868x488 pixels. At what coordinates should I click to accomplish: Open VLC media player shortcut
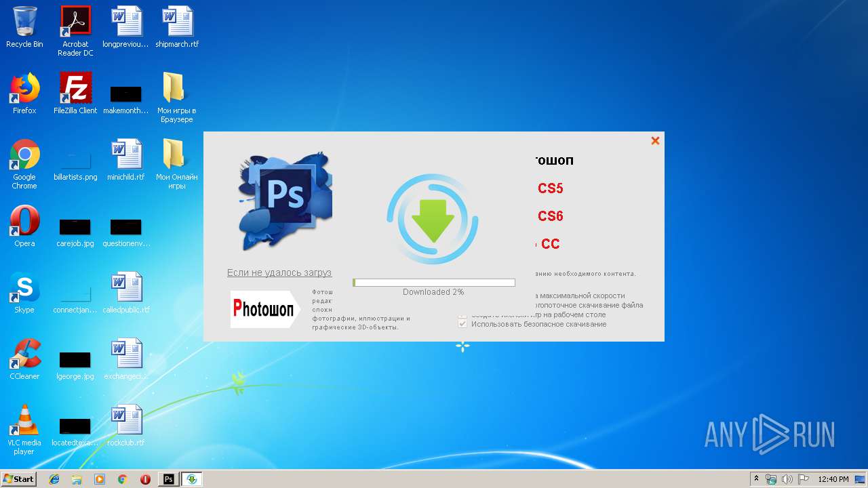pos(24,430)
